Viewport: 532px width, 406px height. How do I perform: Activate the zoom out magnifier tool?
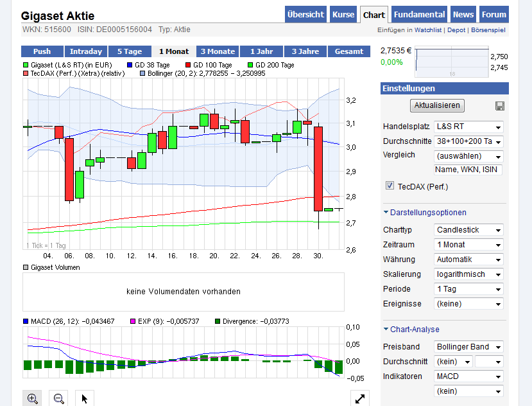pyautogui.click(x=58, y=398)
